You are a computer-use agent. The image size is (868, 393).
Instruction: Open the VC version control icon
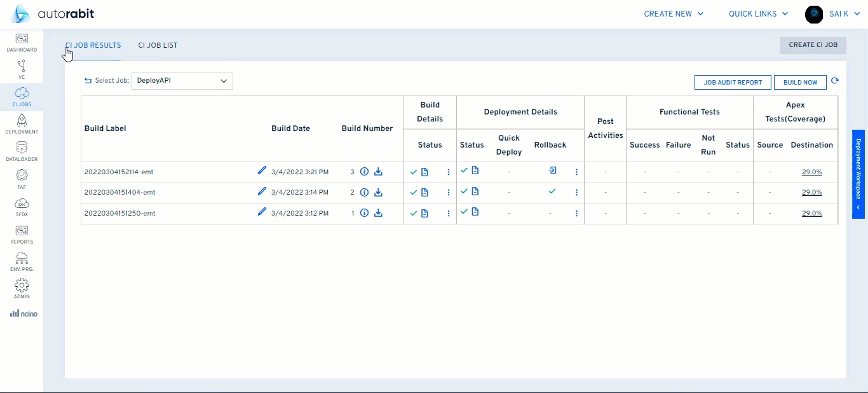(x=22, y=67)
